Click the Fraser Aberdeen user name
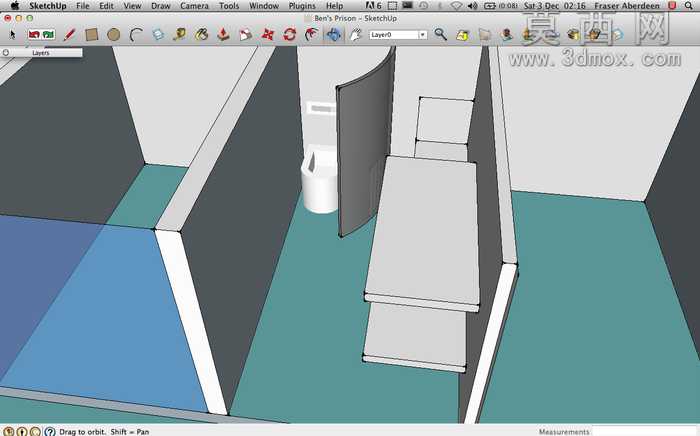The width and height of the screenshot is (700, 436). (627, 6)
